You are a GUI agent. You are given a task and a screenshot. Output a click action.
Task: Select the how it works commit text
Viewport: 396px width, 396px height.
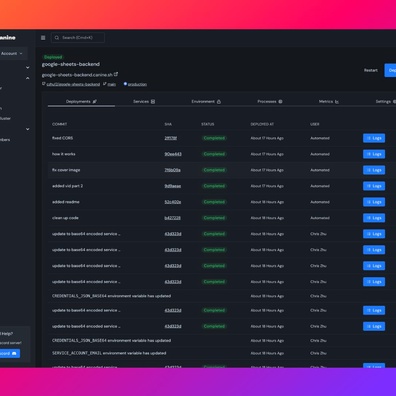[64, 154]
